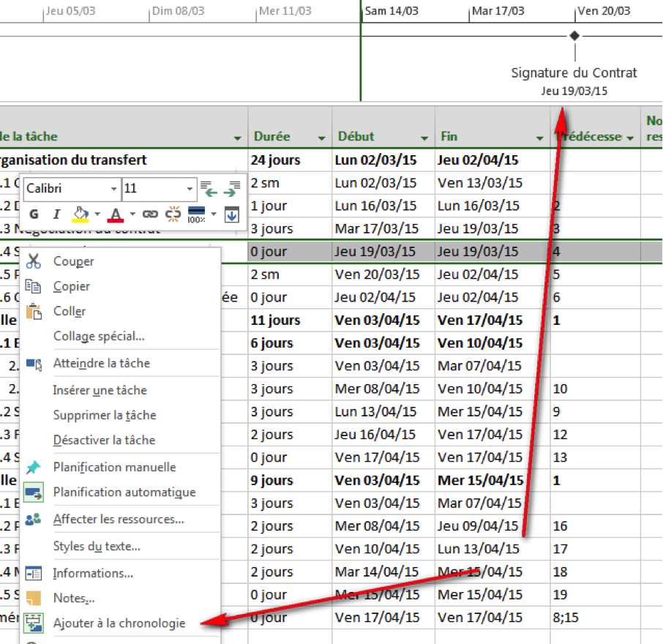Click the Informations icon

(34, 573)
